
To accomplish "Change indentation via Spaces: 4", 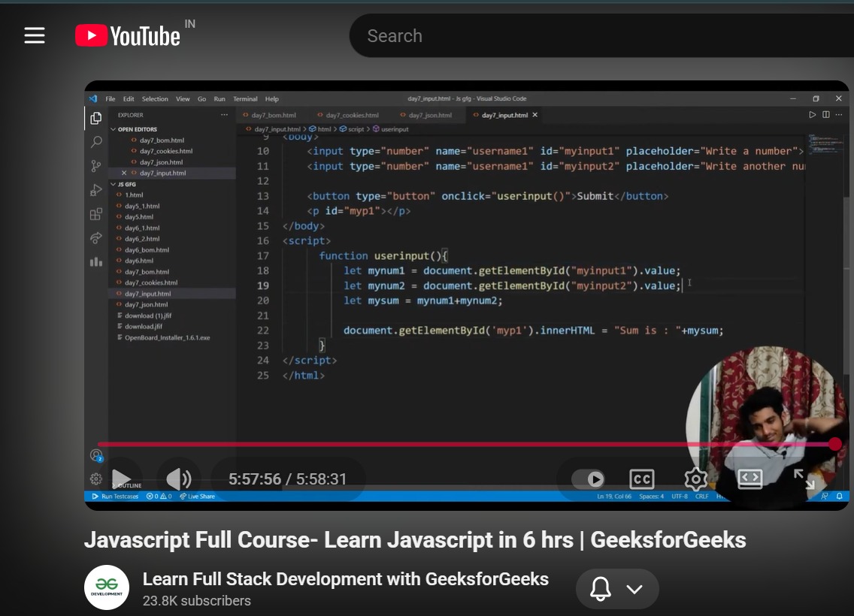I will (651, 497).
